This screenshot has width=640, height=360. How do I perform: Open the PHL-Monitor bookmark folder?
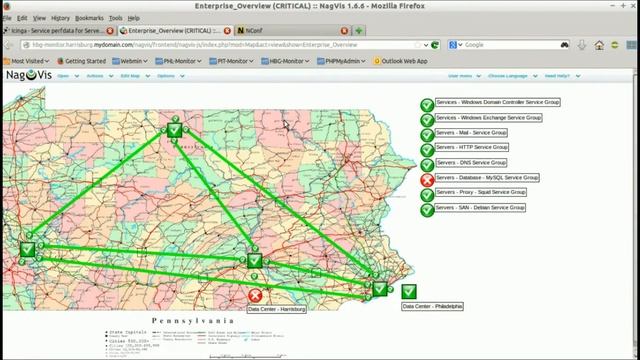pyautogui.click(x=178, y=61)
